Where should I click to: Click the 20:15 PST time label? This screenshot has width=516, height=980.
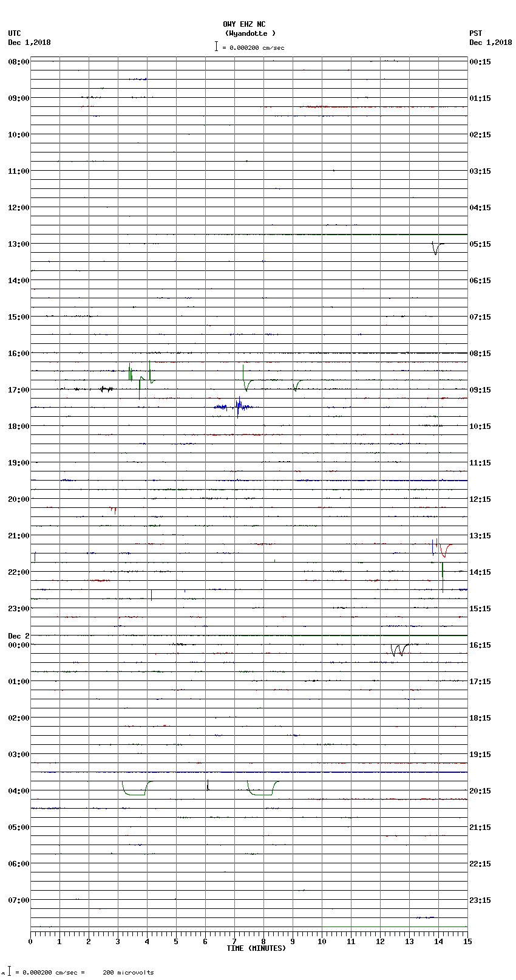click(x=480, y=791)
